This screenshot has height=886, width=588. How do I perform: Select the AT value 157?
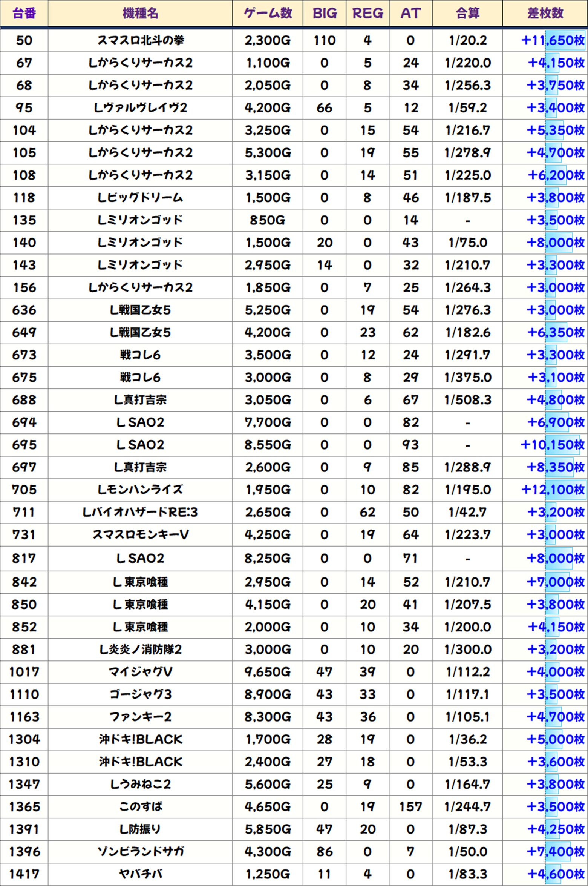tap(410, 806)
